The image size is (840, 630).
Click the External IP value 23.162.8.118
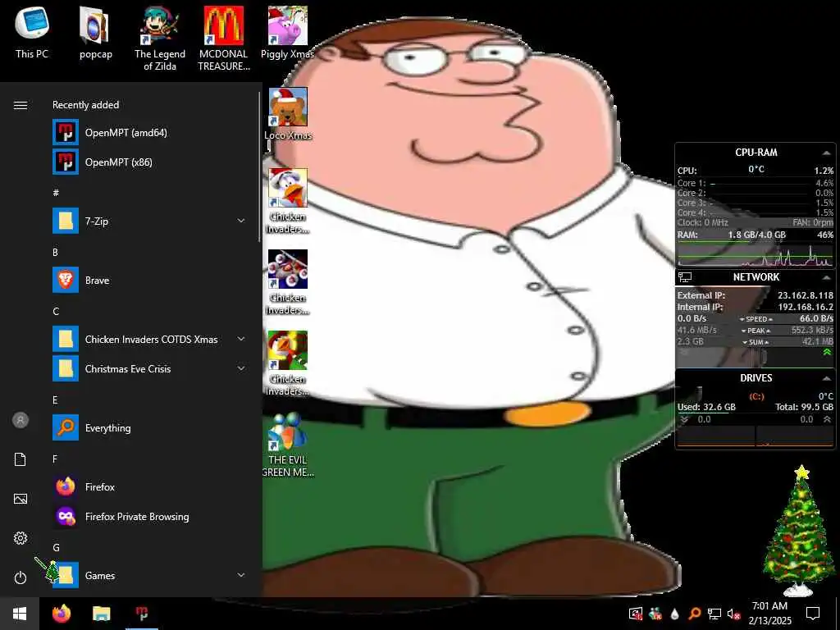(x=806, y=295)
